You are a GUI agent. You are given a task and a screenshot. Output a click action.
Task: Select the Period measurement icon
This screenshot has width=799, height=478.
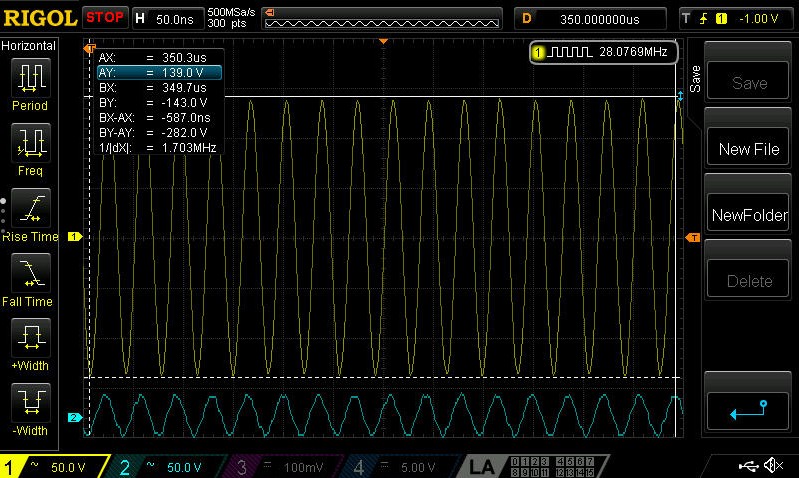point(31,77)
